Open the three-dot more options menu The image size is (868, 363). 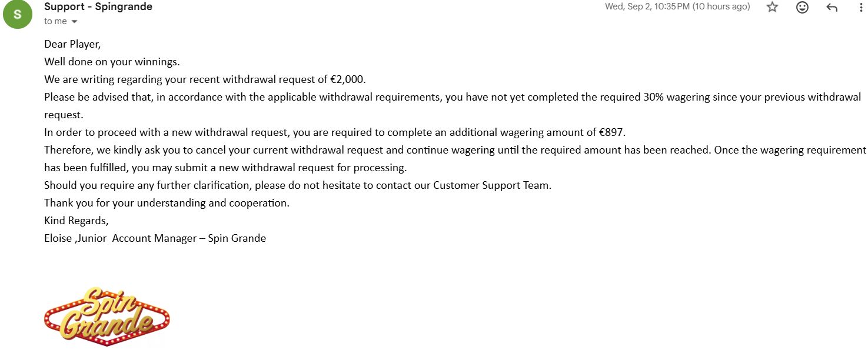click(862, 8)
